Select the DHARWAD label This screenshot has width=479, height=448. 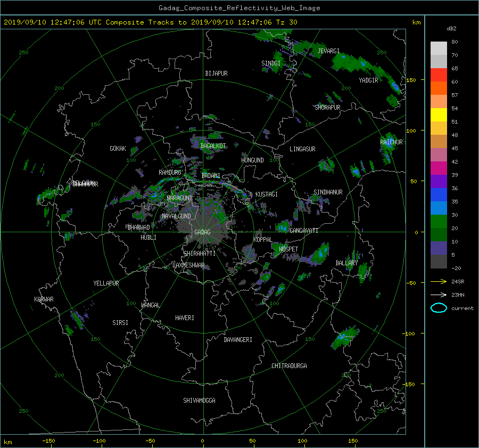pyautogui.click(x=139, y=227)
